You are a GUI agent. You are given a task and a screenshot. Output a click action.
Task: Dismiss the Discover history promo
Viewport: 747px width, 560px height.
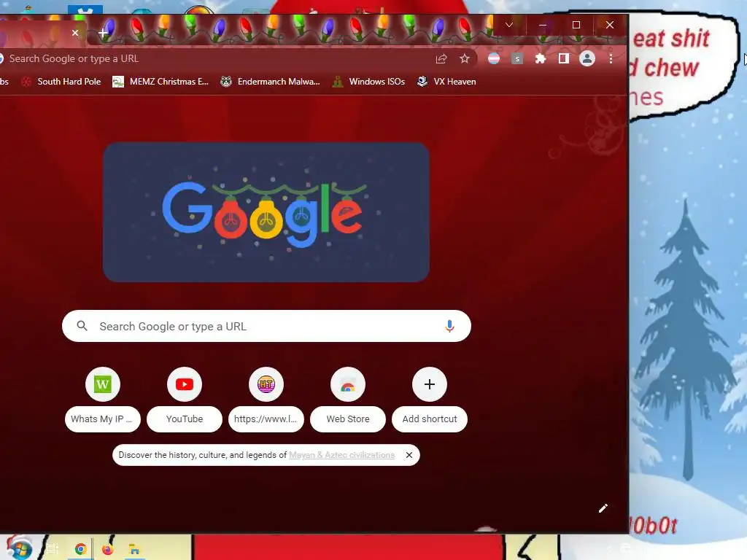click(409, 455)
